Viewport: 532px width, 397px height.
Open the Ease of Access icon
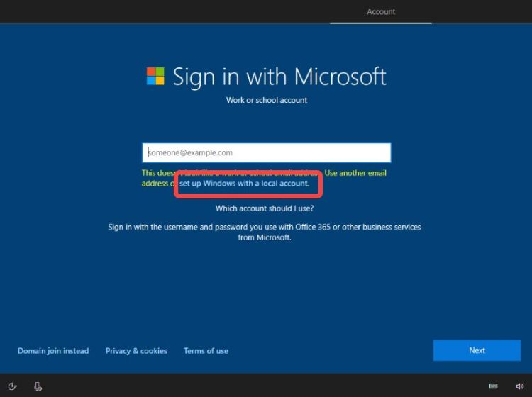point(13,386)
